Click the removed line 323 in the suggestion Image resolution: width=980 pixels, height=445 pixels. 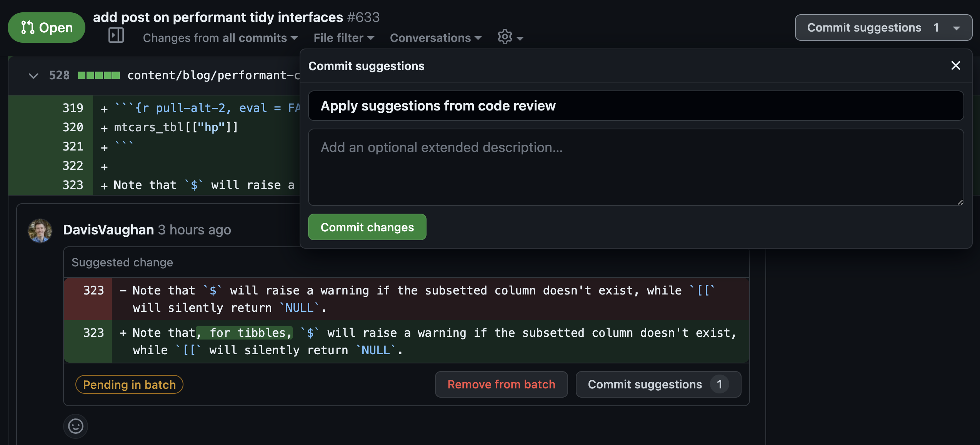[406, 299]
